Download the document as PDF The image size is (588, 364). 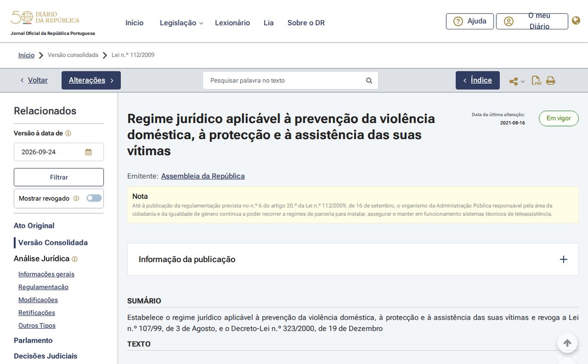[x=537, y=81]
